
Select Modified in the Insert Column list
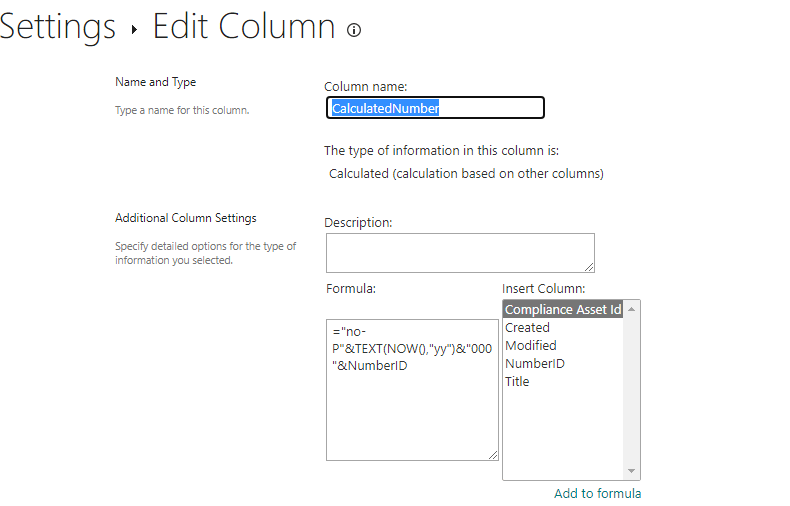(531, 346)
